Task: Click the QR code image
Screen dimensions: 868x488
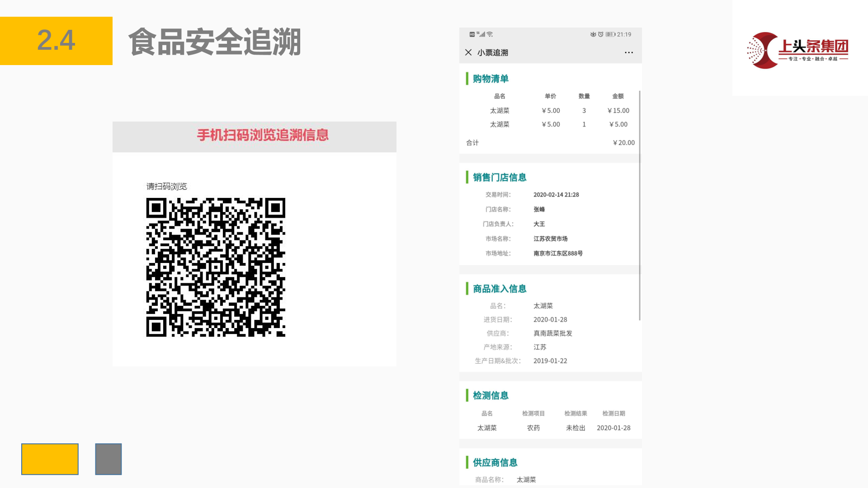Action: (x=216, y=267)
